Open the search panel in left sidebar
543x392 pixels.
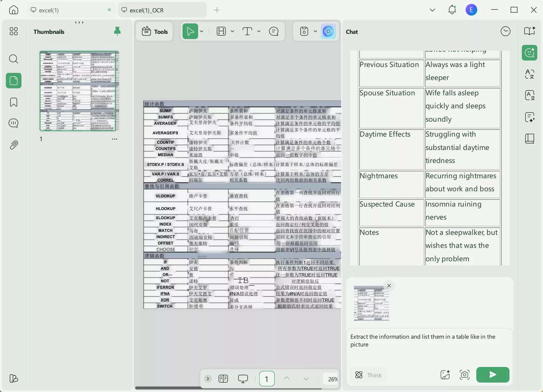tap(14, 59)
